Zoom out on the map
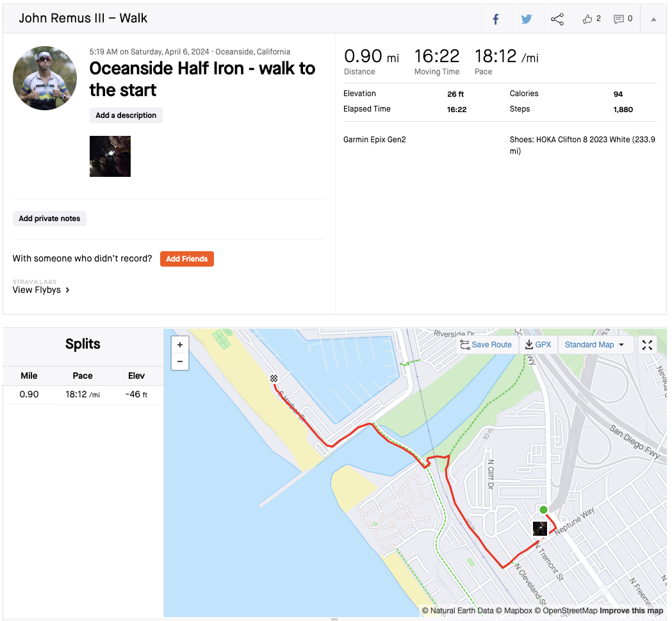Viewport: 672px width, 621px height. [180, 361]
